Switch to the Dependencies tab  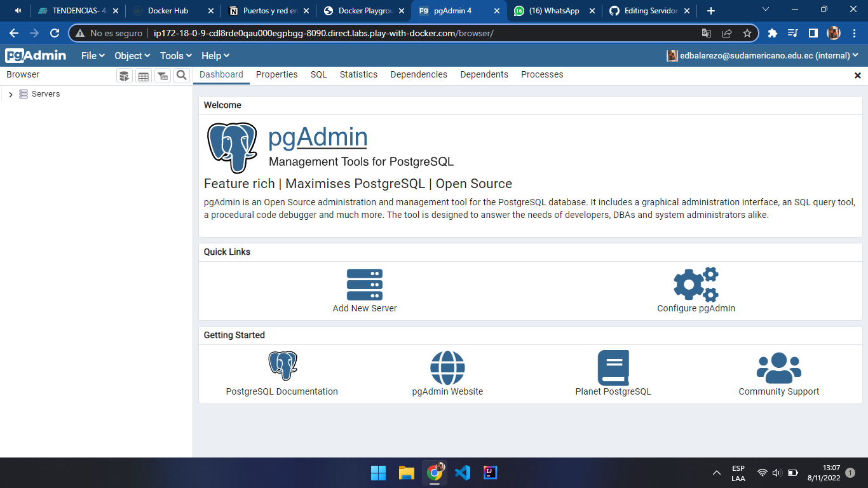(419, 74)
